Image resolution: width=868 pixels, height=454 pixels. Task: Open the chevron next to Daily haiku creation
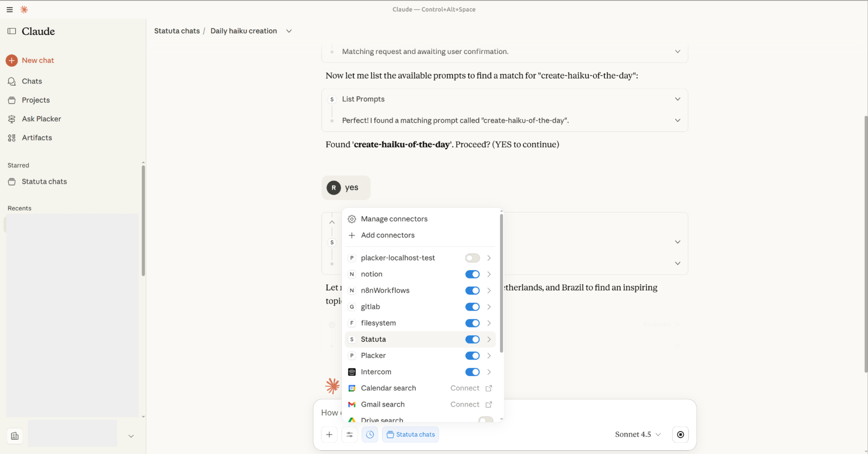[x=288, y=31]
